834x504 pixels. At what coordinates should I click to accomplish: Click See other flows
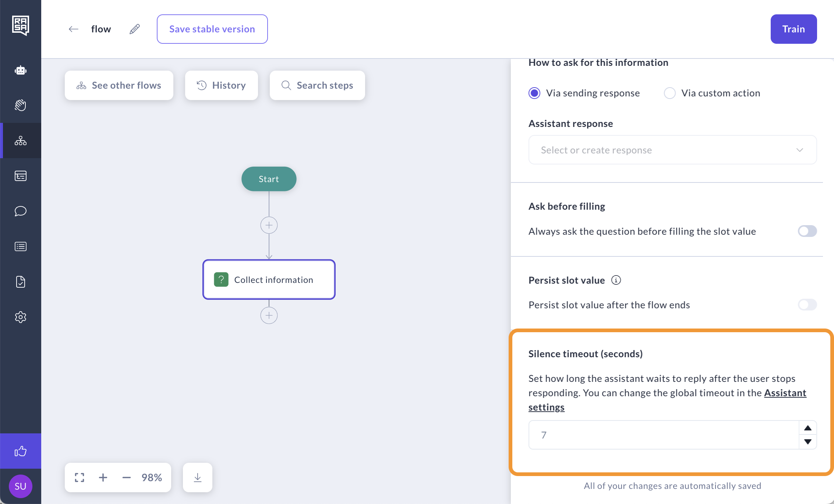tap(119, 85)
